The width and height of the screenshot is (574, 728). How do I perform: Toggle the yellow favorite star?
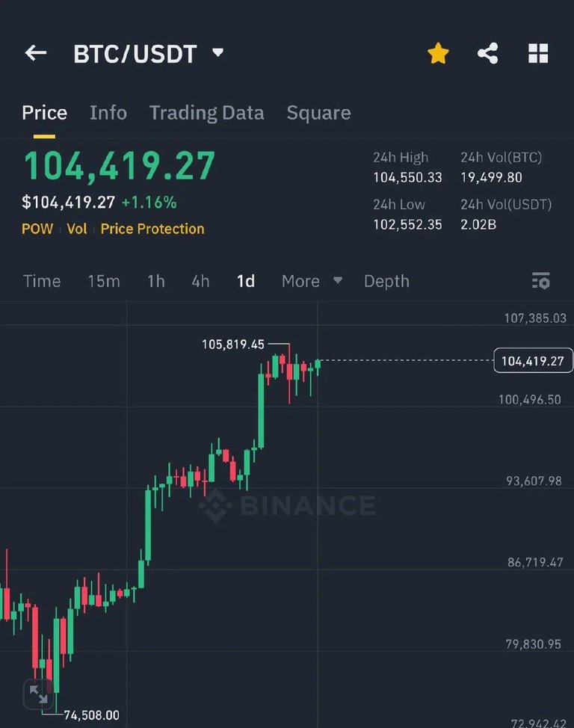(x=438, y=53)
